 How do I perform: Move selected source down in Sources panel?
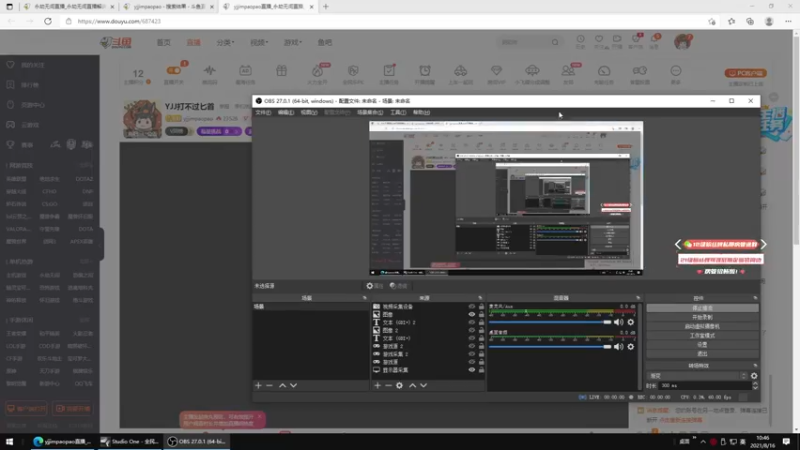423,386
